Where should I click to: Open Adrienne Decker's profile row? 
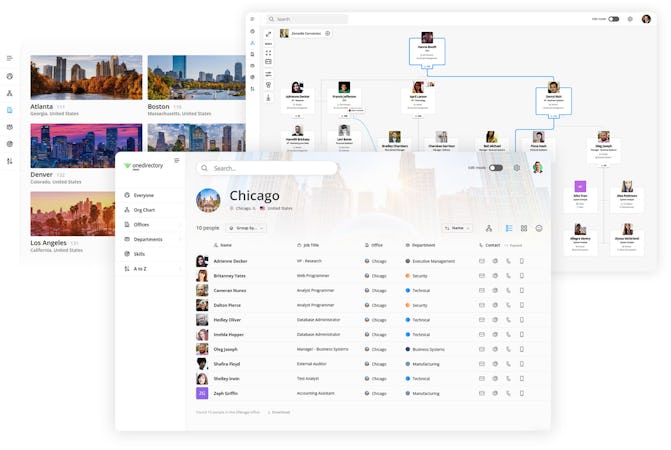(368, 261)
